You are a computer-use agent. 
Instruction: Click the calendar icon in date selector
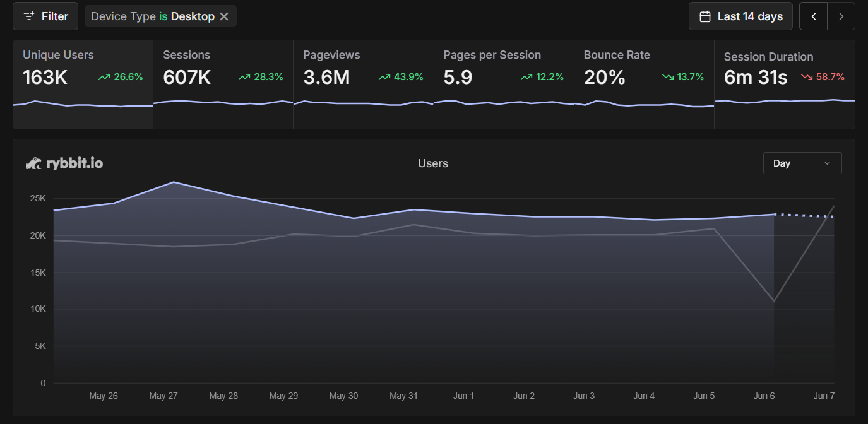pos(705,16)
